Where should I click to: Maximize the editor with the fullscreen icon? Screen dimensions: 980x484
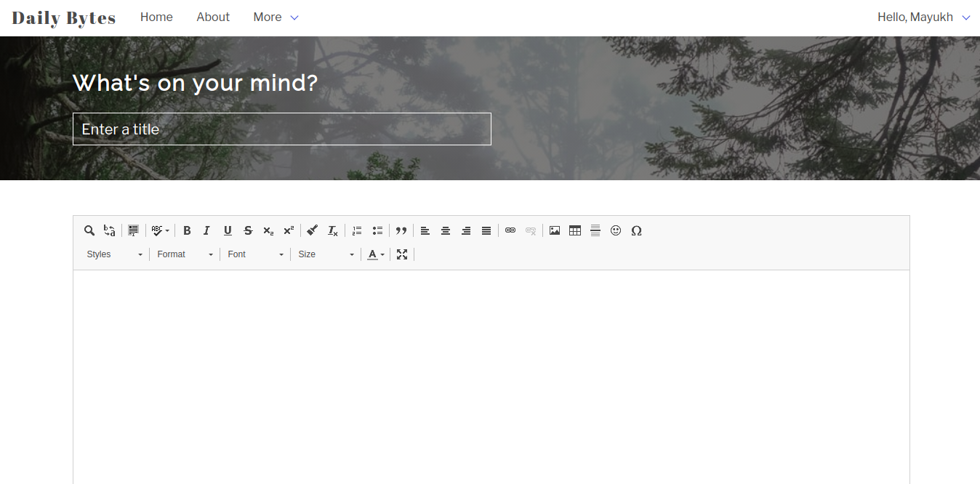pos(402,254)
